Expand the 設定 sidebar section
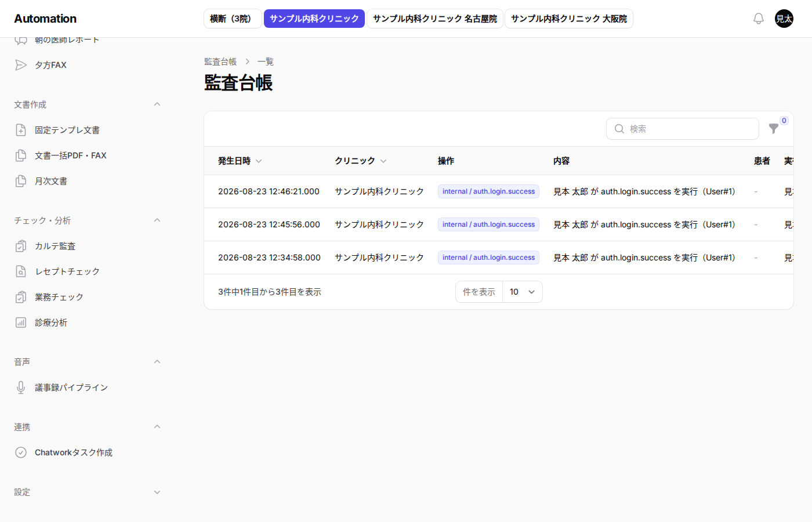Image resolution: width=812 pixels, height=522 pixels. (x=157, y=492)
